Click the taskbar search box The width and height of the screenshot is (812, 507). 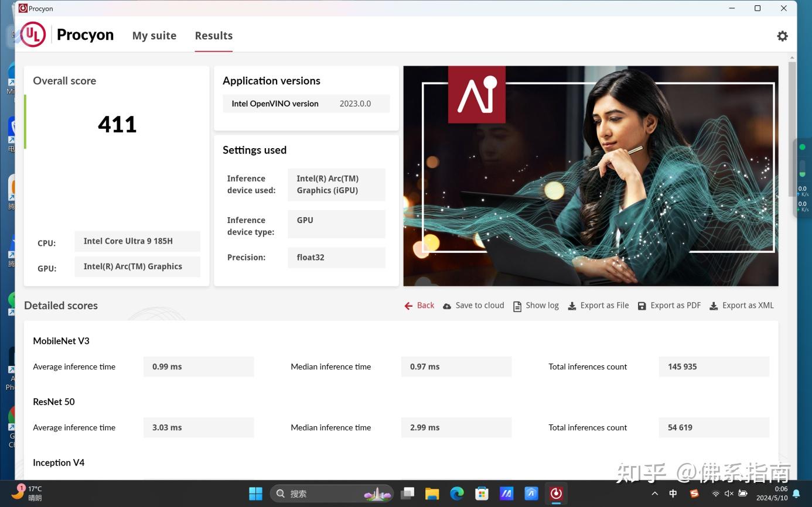332,494
